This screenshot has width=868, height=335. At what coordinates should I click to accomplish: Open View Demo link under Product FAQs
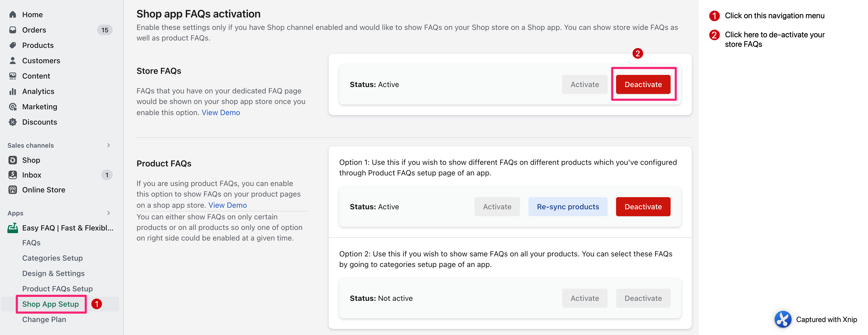[x=227, y=205]
